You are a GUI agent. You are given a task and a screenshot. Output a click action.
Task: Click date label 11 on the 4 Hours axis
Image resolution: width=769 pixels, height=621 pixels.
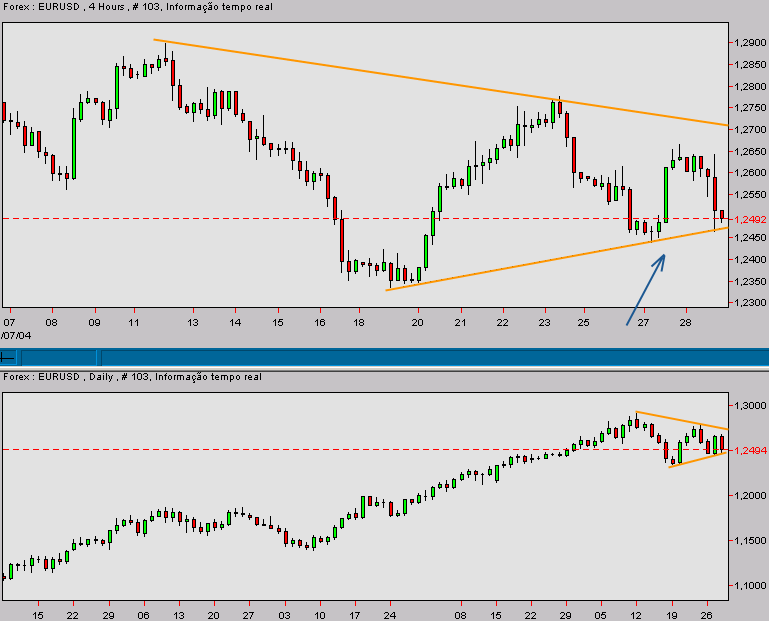(134, 322)
